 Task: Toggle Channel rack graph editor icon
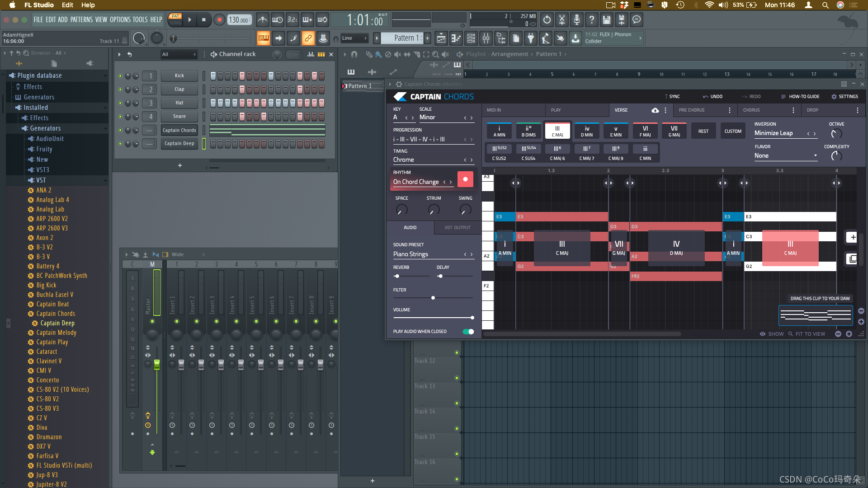pos(311,54)
